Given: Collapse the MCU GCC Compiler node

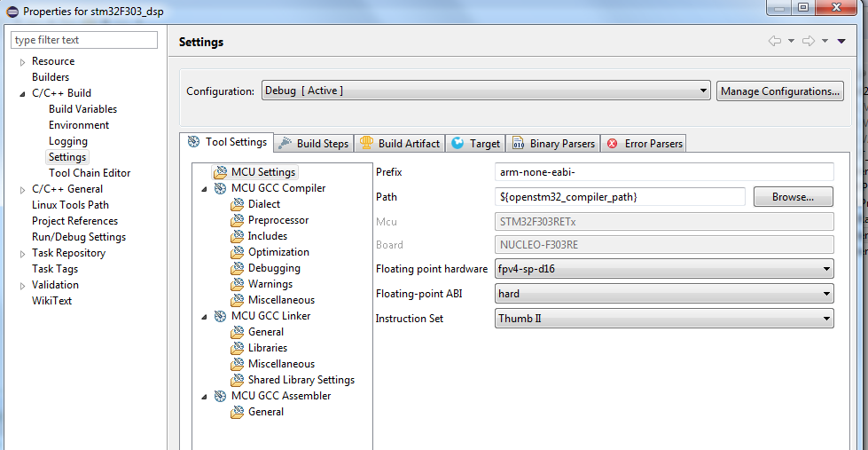Looking at the screenshot, I should tap(204, 189).
